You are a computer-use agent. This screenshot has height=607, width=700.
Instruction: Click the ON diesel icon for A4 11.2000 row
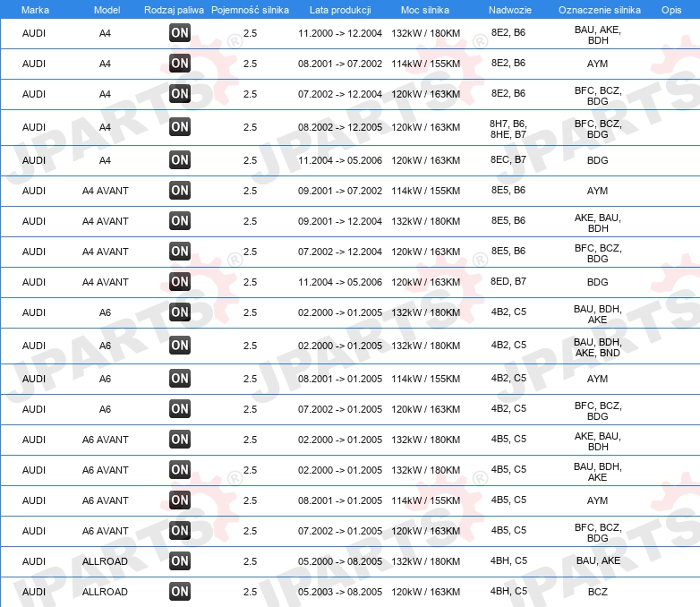point(180,32)
